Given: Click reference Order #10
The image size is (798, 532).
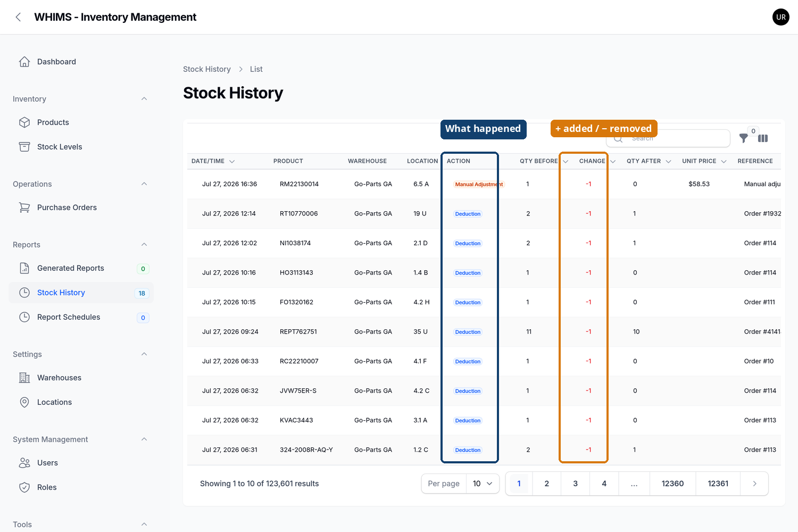Looking at the screenshot, I should pyautogui.click(x=759, y=361).
